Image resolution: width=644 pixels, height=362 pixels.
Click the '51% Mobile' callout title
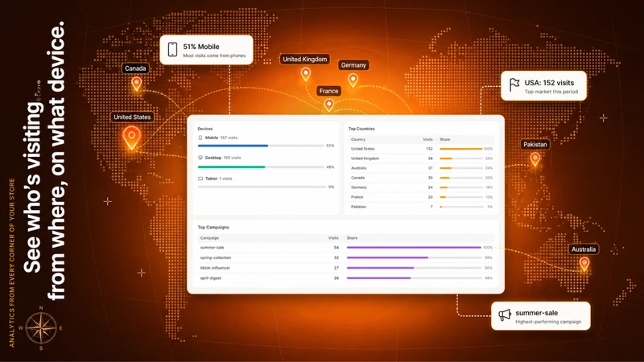(x=201, y=47)
